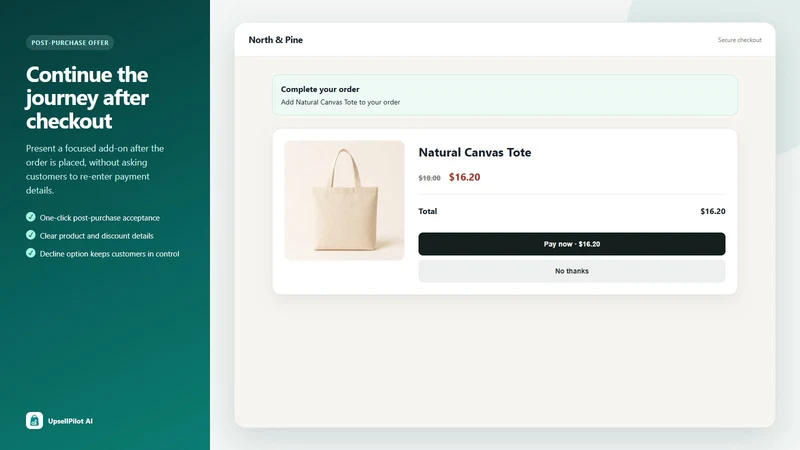Select the POST-PURCHASE OFFER badge
Image resolution: width=800 pixels, height=450 pixels.
(x=70, y=42)
